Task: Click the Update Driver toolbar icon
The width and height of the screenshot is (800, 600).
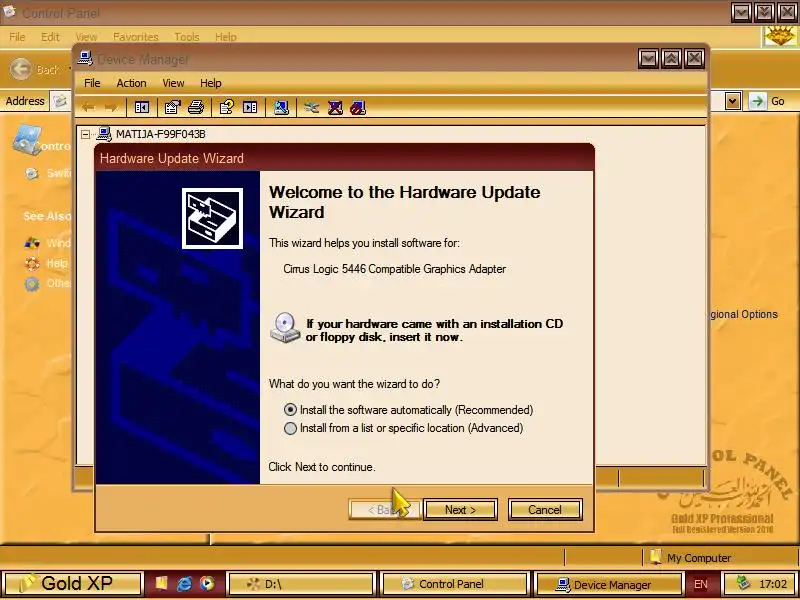Action: click(x=311, y=107)
